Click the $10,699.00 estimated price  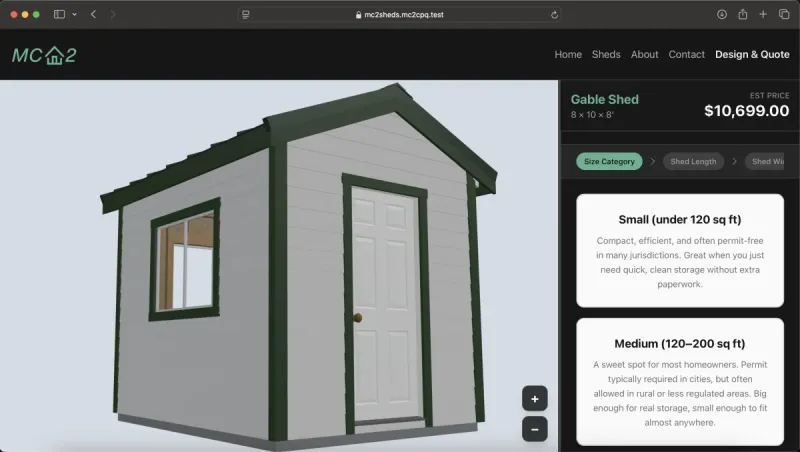[x=746, y=111]
